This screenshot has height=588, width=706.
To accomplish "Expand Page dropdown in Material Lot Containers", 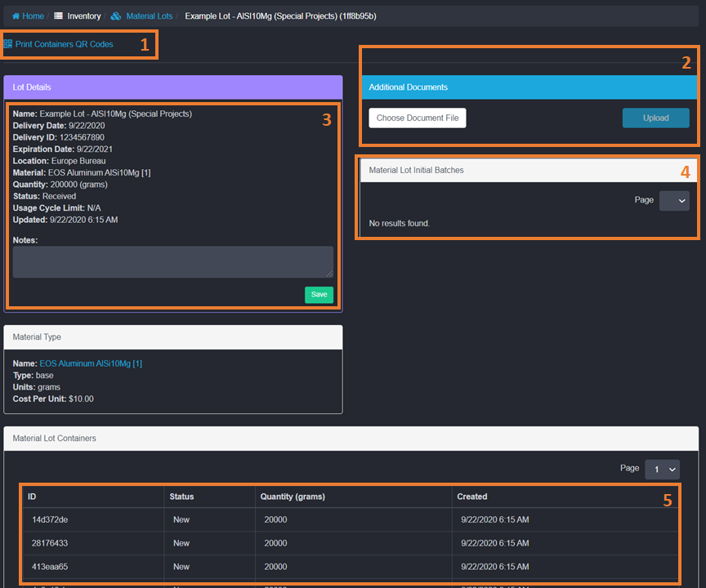I will 662,469.
